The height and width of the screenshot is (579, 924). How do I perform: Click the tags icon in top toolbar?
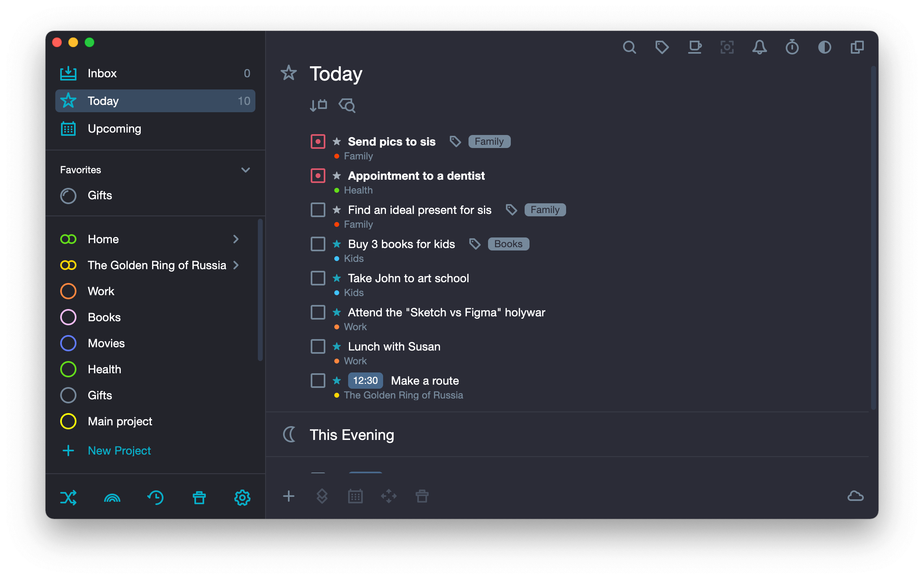tap(662, 48)
